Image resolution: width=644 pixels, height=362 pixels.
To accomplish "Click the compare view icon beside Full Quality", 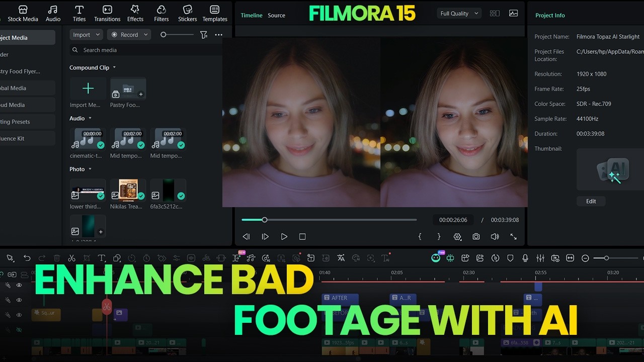I will [495, 14].
